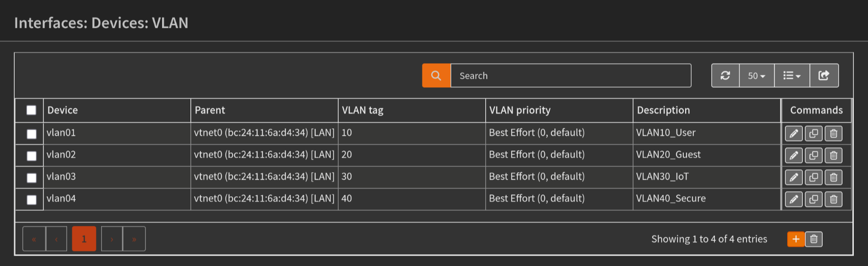Clone the vlan04 entry
Image resolution: width=868 pixels, height=266 pixels.
click(x=814, y=199)
